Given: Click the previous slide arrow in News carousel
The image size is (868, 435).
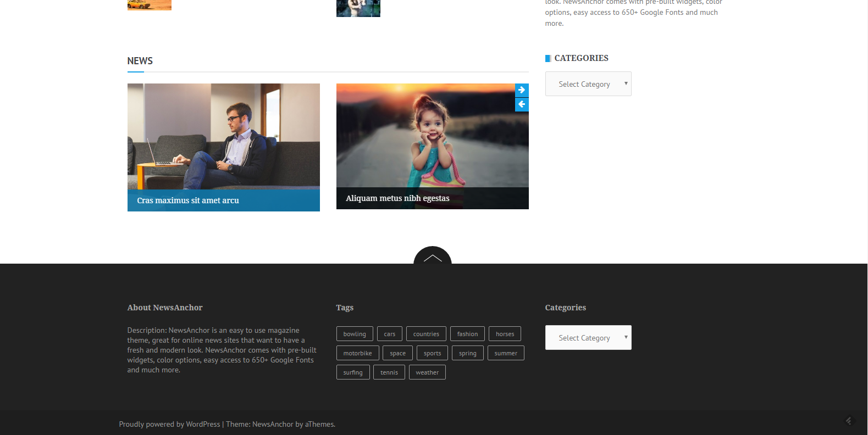Looking at the screenshot, I should [522, 104].
